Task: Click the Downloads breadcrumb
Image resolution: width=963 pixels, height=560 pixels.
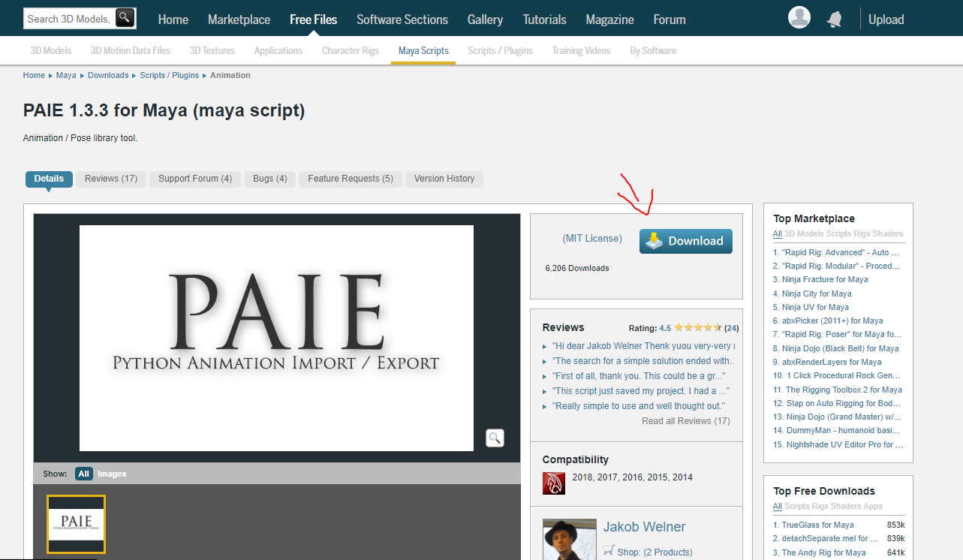Action: [x=108, y=75]
